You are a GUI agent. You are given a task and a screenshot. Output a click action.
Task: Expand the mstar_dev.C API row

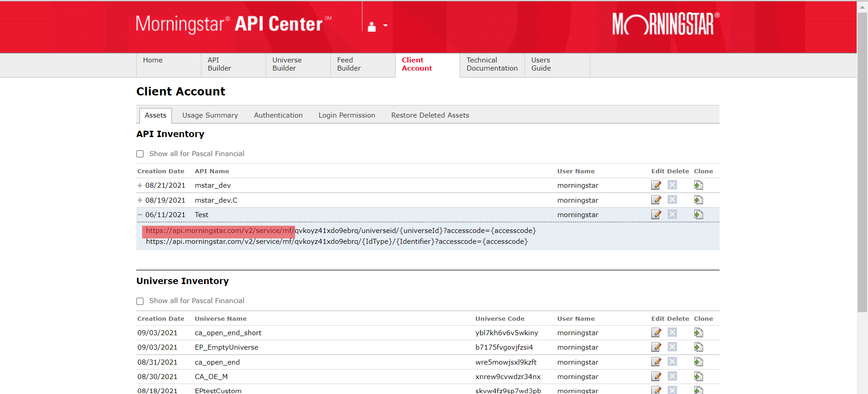click(140, 200)
